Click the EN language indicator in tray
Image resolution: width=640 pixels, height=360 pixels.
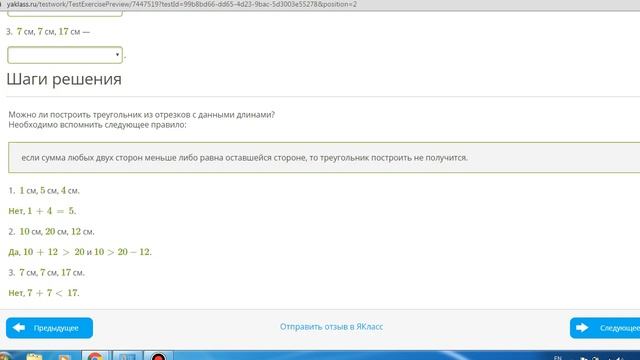[x=558, y=358]
